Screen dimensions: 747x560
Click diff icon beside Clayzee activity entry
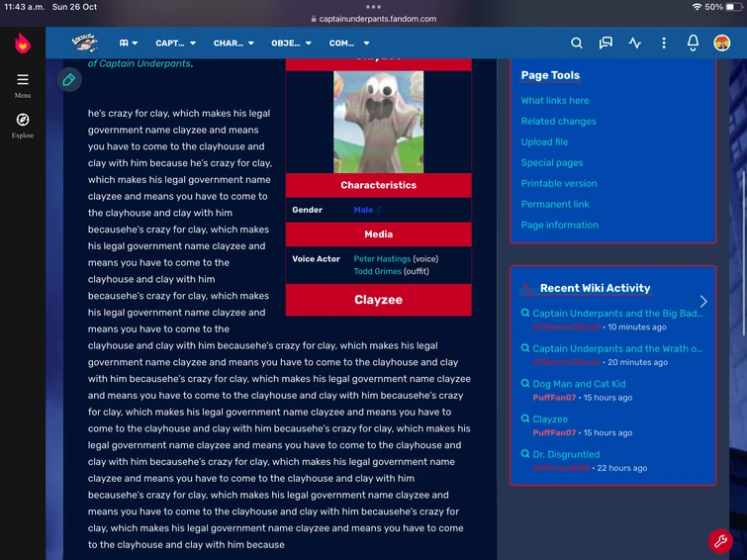tap(525, 419)
